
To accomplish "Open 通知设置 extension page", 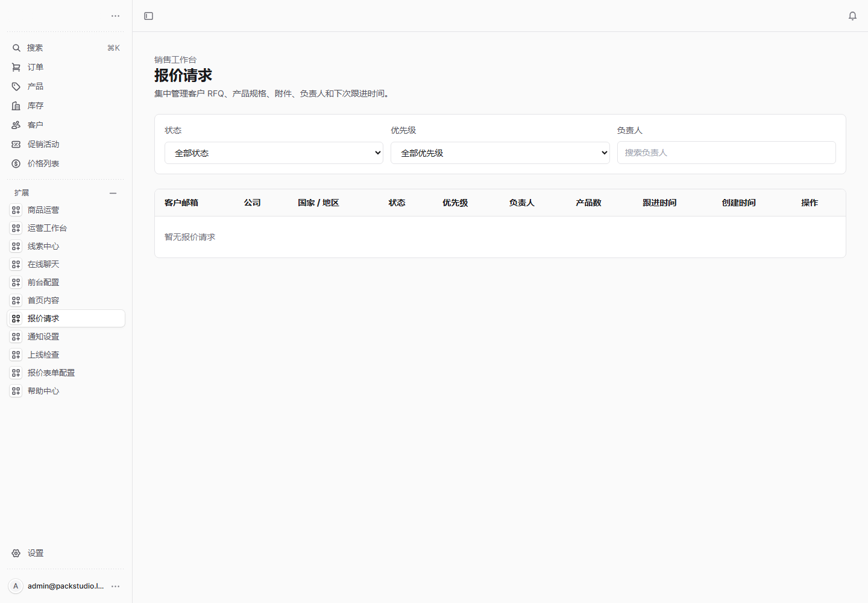I will coord(66,336).
